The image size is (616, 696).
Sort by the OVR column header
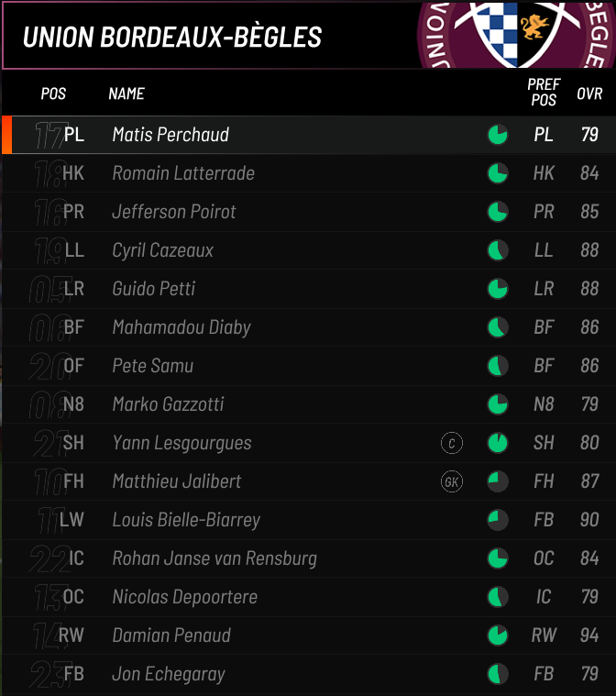(x=589, y=94)
